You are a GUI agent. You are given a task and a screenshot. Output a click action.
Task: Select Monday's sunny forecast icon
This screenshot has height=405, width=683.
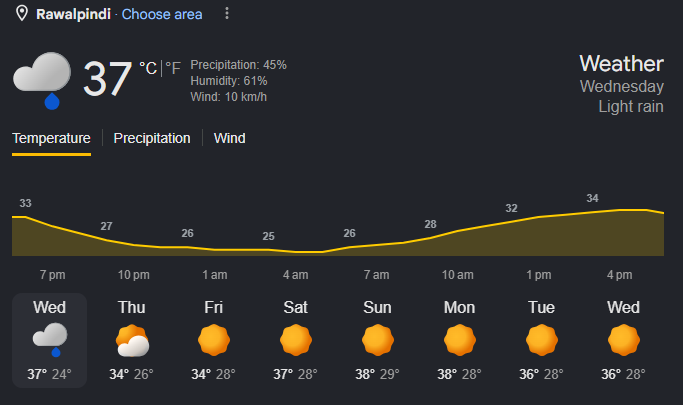click(x=460, y=340)
